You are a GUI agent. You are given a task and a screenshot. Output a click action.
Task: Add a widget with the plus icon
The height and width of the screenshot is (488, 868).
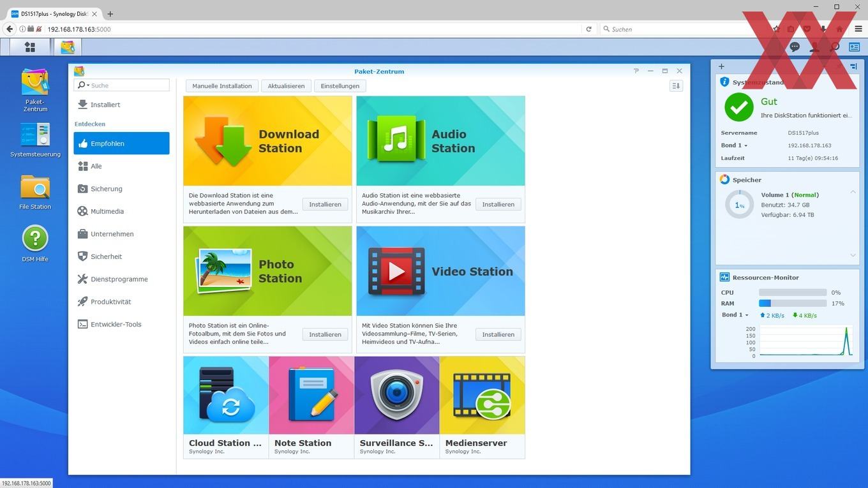tap(721, 66)
